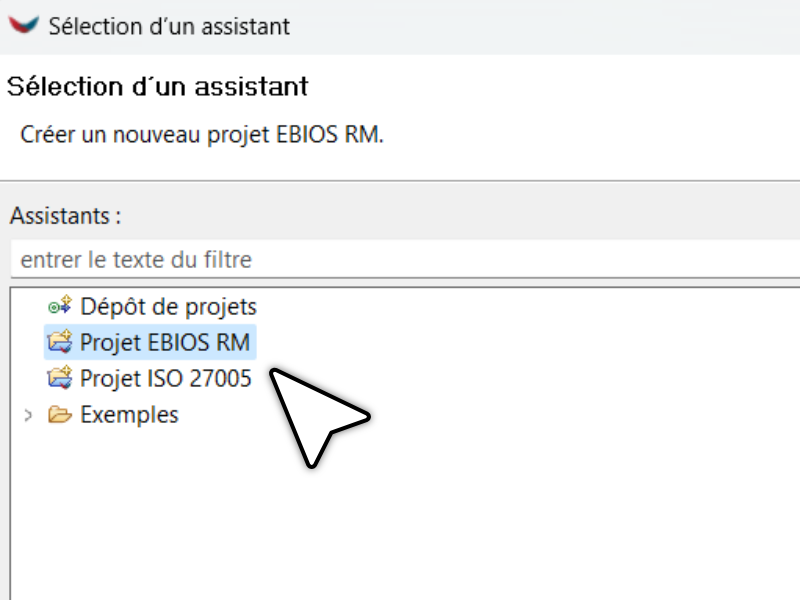Click the bold Sélection d'un assistant heading
The width and height of the screenshot is (800, 600).
[x=157, y=86]
